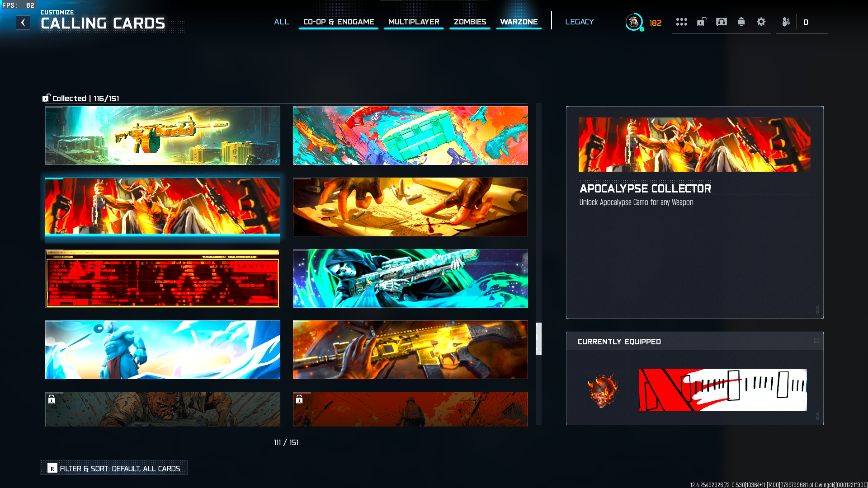The image size is (868, 488).
Task: Select the golden SMG in hands card
Action: tap(410, 350)
